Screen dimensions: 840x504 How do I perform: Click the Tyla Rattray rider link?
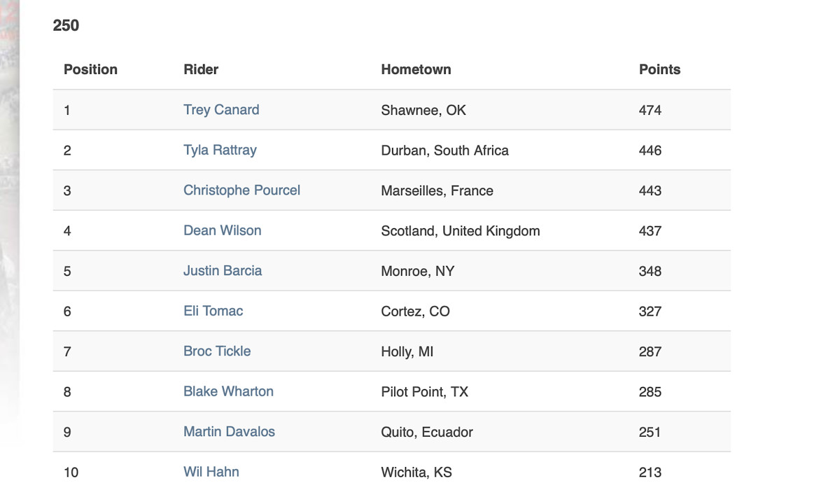[220, 150]
